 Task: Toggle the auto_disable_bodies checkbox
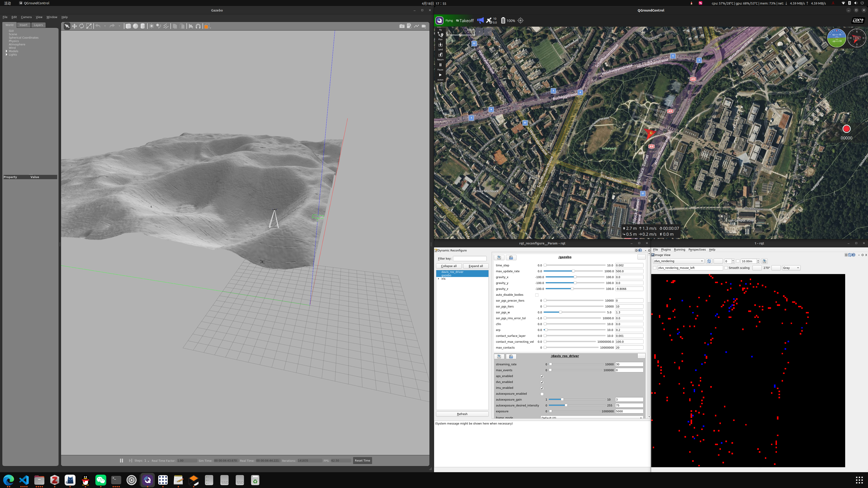[537, 295]
